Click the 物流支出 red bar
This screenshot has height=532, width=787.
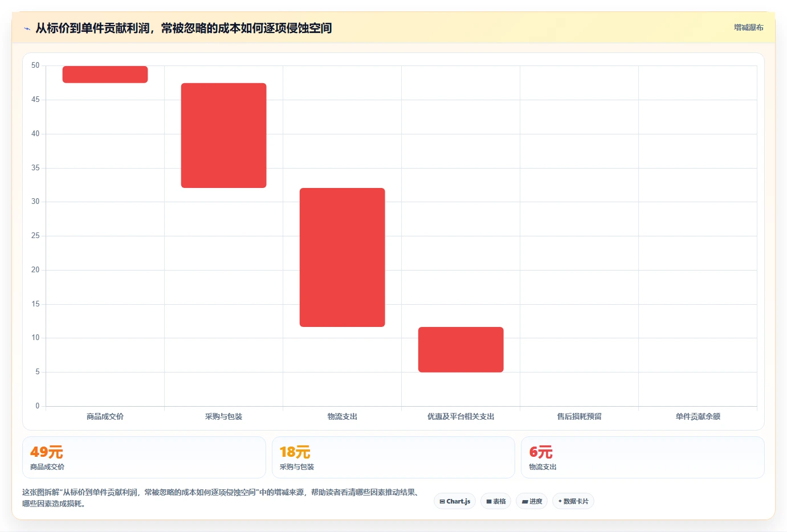tap(342, 257)
